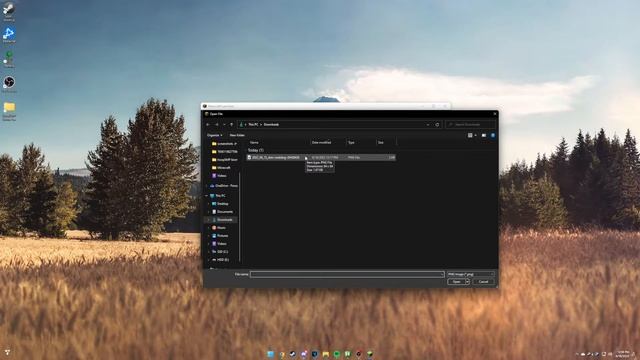Open the recent locations dropdown arrow
This screenshot has width=640, height=360.
pyautogui.click(x=224, y=124)
